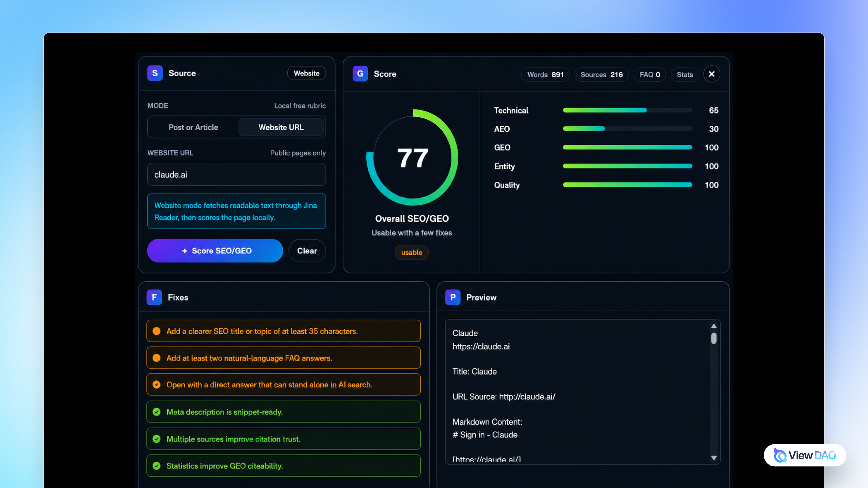The image size is (868, 488).
Task: Focus the claude.ai URL input field
Action: (x=237, y=174)
